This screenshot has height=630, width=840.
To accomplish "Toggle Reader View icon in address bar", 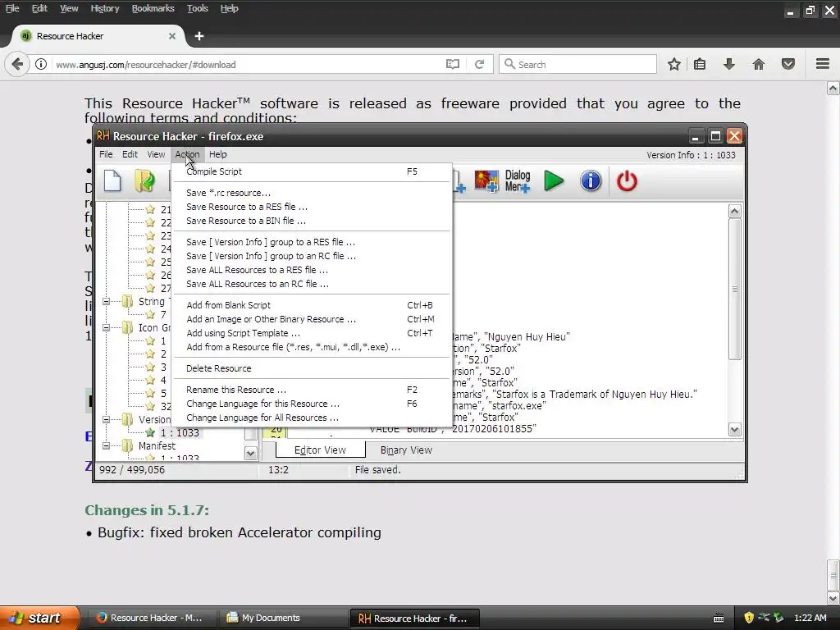I will pyautogui.click(x=453, y=64).
